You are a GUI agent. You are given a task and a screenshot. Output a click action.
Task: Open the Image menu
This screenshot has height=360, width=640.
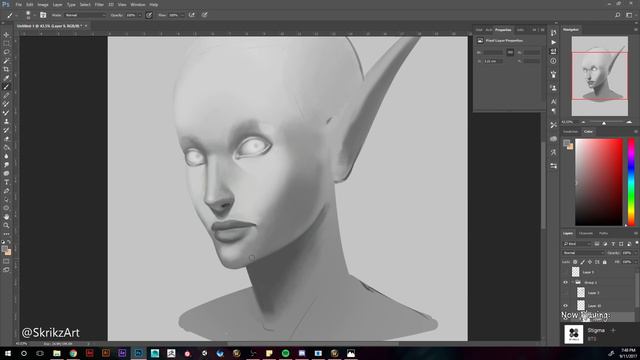[43, 4]
